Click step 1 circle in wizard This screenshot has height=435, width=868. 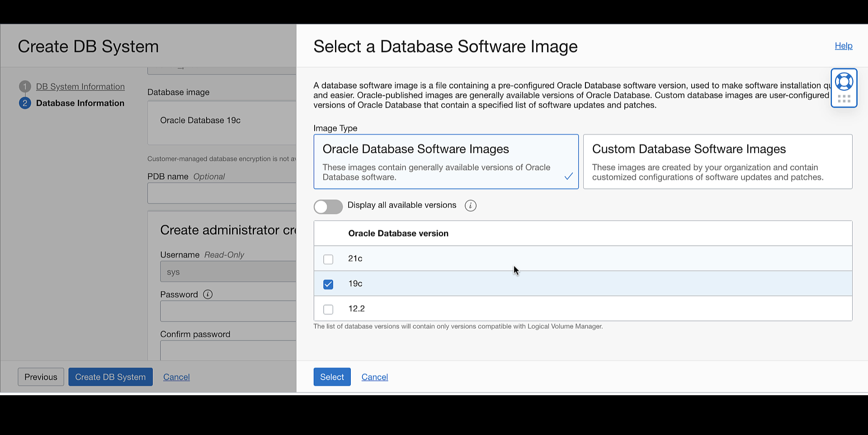point(25,86)
